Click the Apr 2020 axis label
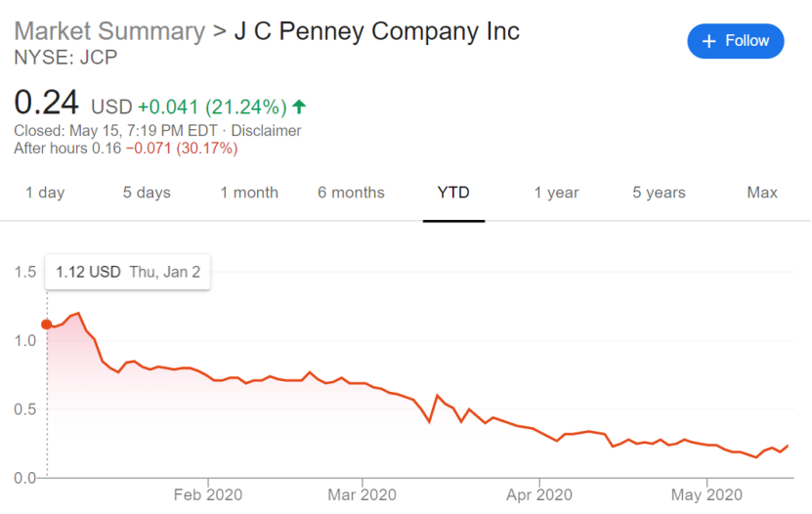Screen dimensions: 812x514 [539, 494]
